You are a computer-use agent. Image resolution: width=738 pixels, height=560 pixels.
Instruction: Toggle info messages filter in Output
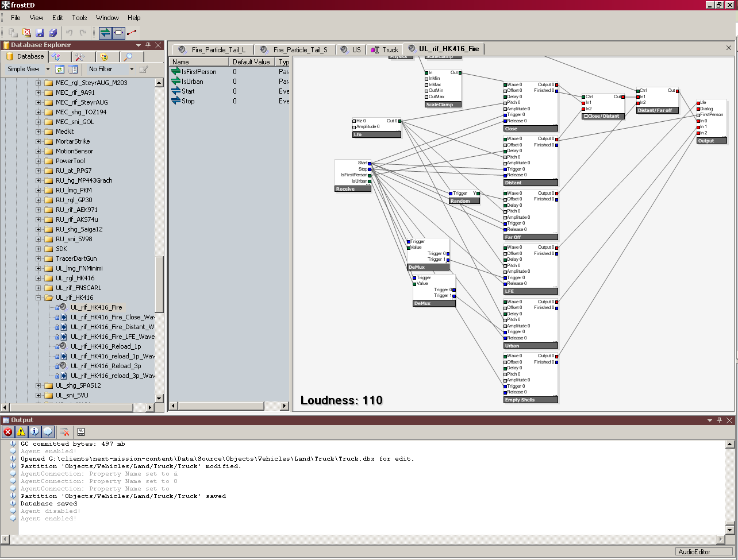34,432
